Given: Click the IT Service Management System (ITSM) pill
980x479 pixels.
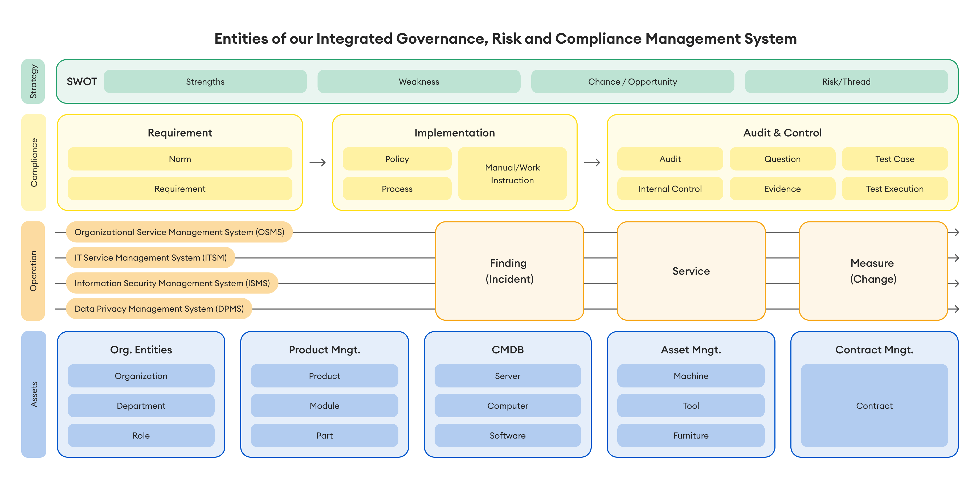Looking at the screenshot, I should [x=150, y=257].
